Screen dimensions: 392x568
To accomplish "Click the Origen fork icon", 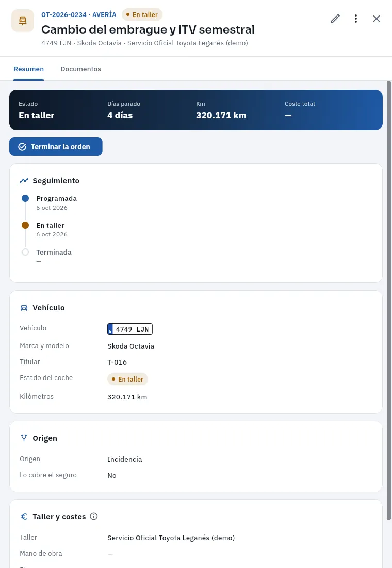I will point(24,438).
